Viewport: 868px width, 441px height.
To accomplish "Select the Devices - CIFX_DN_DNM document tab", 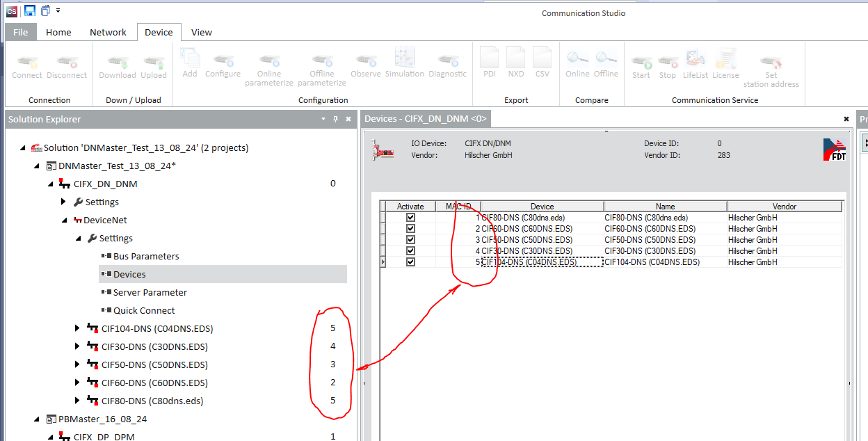I will click(426, 119).
